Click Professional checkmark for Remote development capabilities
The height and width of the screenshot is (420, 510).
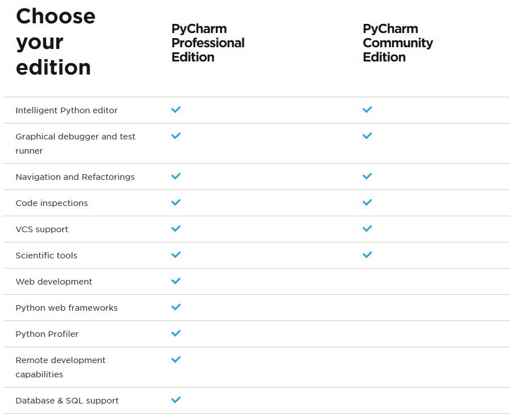(176, 360)
